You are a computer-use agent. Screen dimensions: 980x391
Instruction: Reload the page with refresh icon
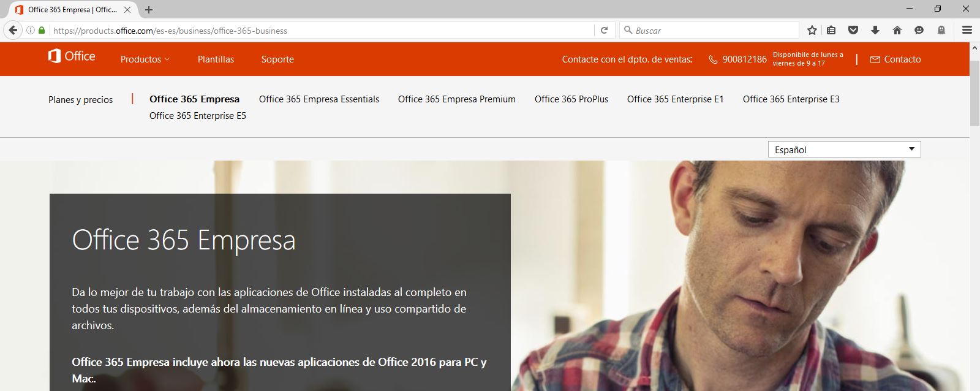click(604, 30)
